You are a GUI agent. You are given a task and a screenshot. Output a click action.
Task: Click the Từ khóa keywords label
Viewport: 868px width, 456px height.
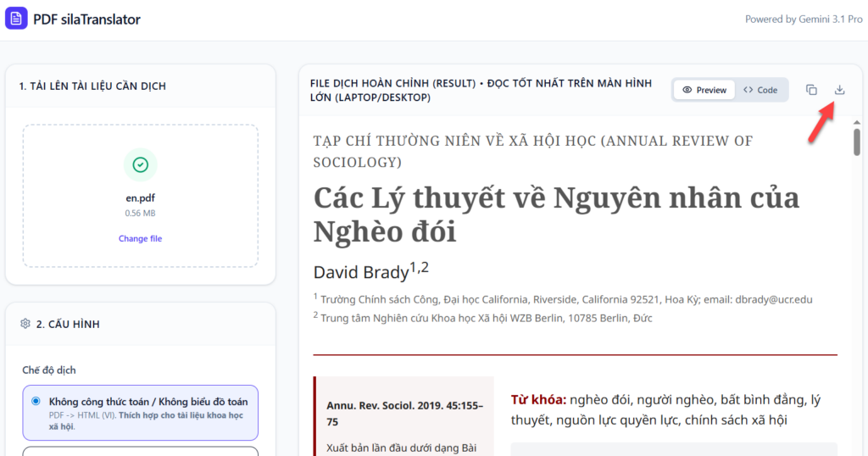pos(538,399)
